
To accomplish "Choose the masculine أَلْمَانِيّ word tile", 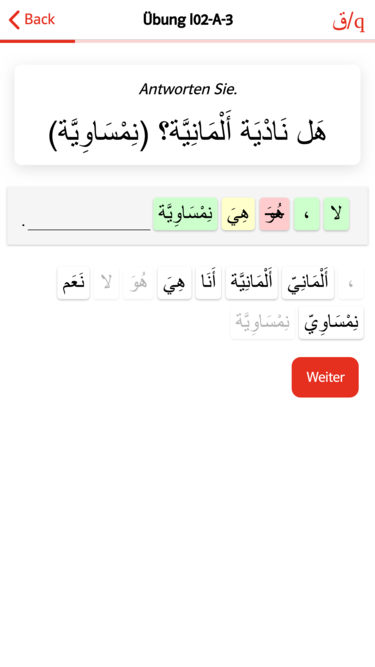I will pos(307,283).
